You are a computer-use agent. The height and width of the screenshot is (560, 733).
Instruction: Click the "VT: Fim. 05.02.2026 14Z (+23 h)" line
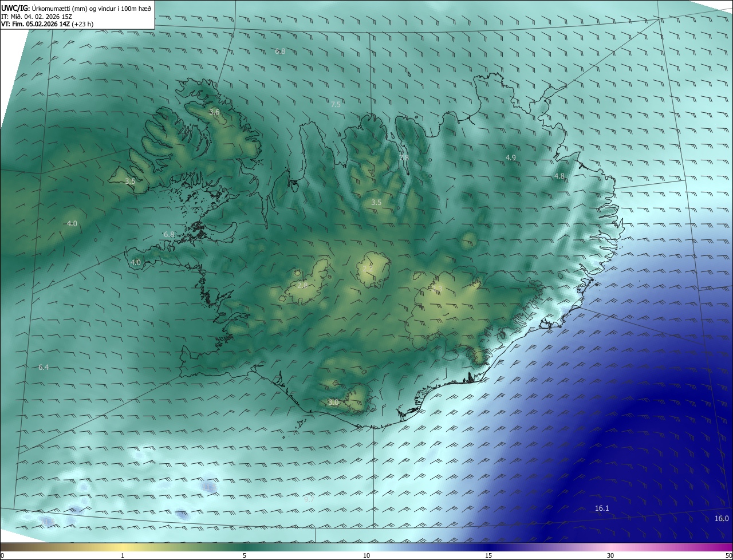(x=47, y=24)
